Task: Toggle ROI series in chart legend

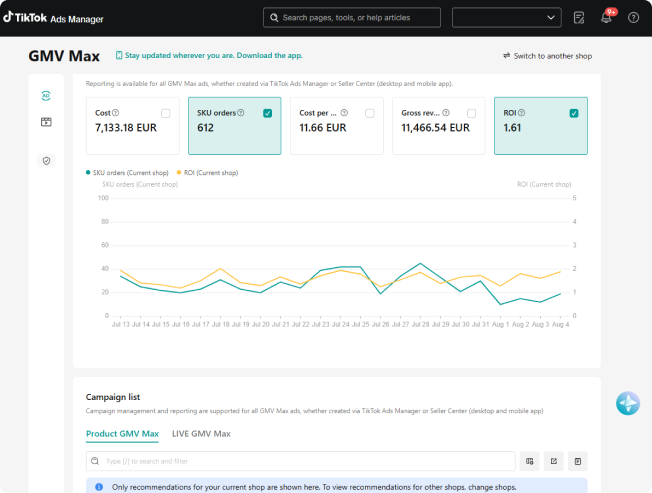Action: (207, 173)
